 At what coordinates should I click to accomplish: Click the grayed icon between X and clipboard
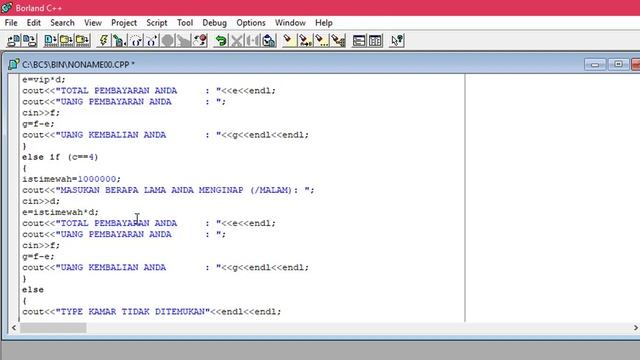(253, 40)
